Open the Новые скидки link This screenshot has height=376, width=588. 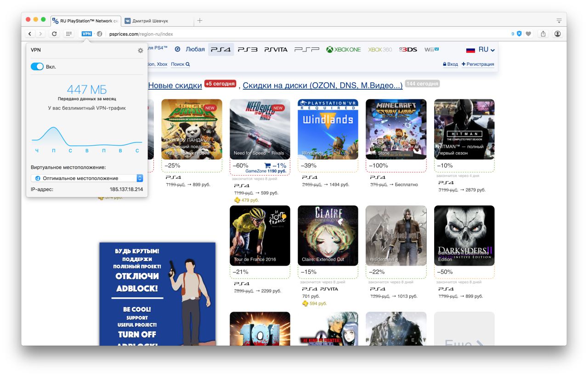(x=175, y=85)
